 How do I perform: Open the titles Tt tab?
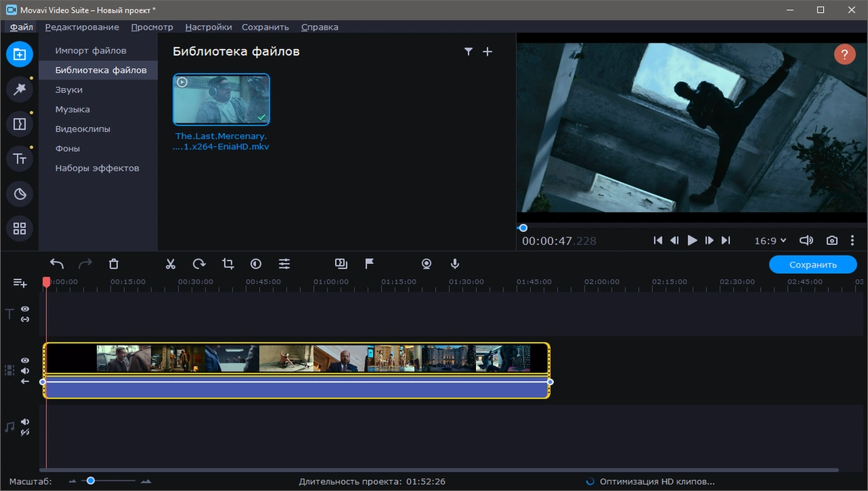coord(20,159)
